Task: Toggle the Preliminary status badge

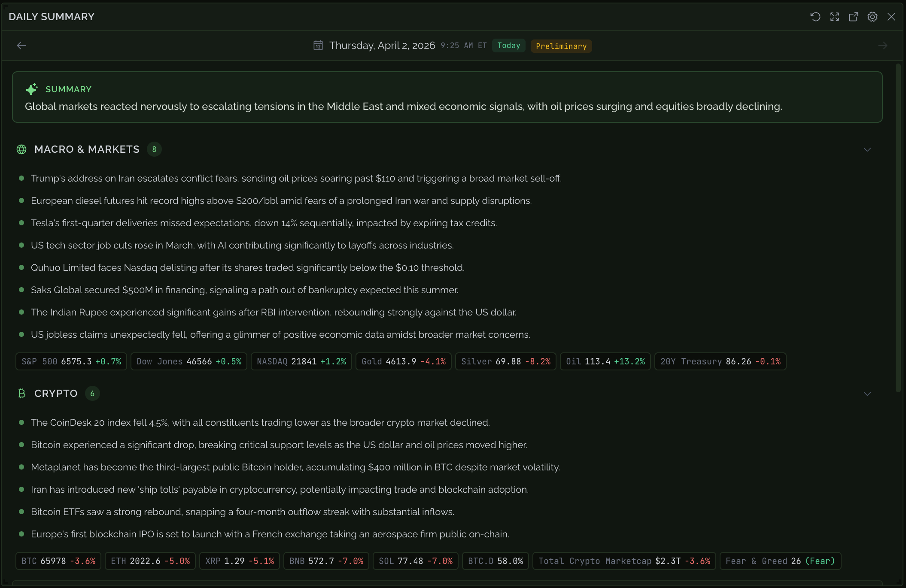Action: click(x=561, y=46)
